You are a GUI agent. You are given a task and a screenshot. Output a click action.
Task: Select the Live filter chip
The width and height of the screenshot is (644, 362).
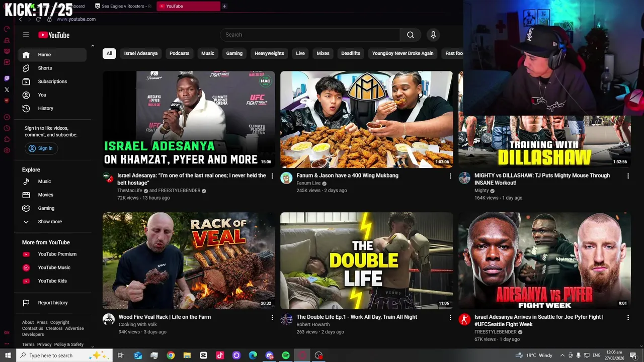point(300,53)
